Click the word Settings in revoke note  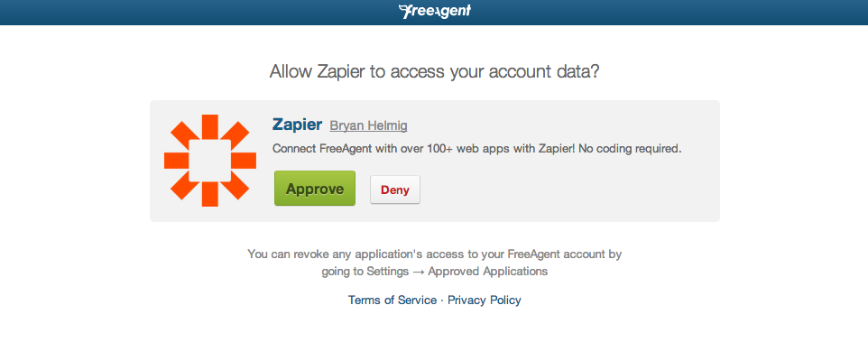(387, 272)
